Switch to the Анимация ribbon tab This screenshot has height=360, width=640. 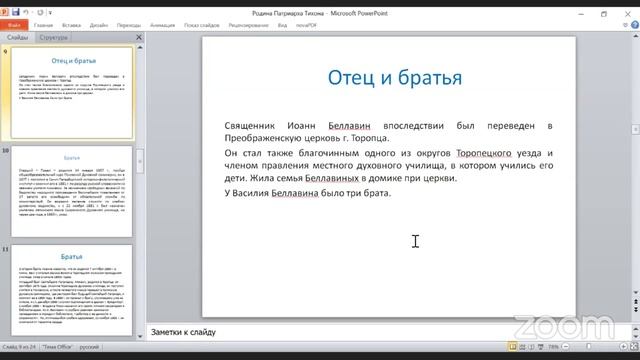pos(162,25)
